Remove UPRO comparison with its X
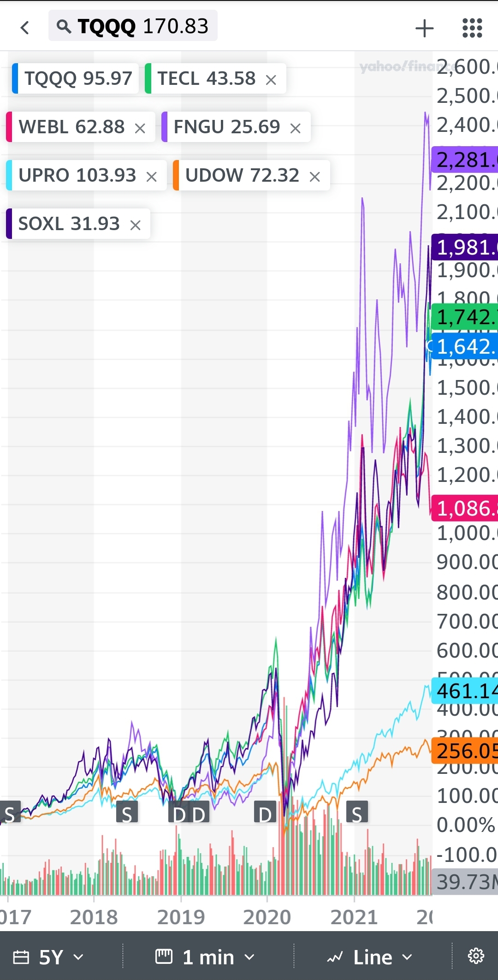 click(152, 177)
